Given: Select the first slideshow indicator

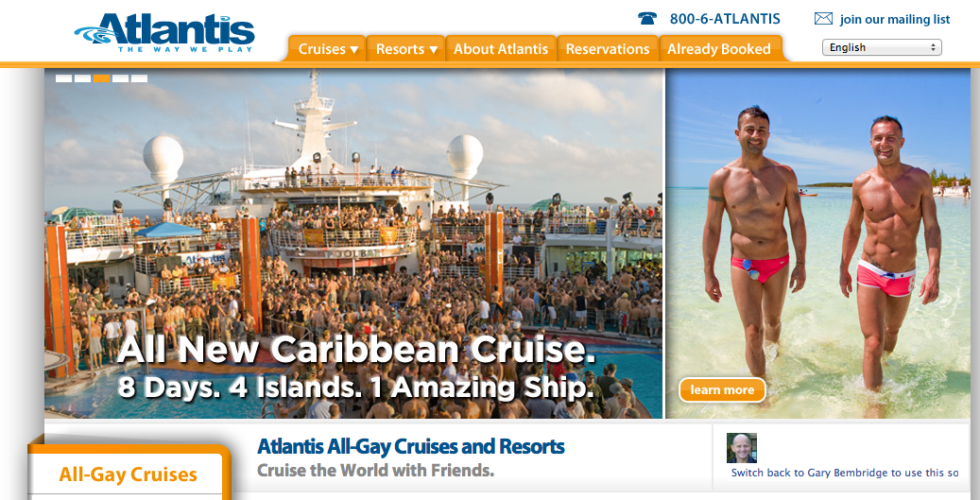Looking at the screenshot, I should [x=63, y=78].
